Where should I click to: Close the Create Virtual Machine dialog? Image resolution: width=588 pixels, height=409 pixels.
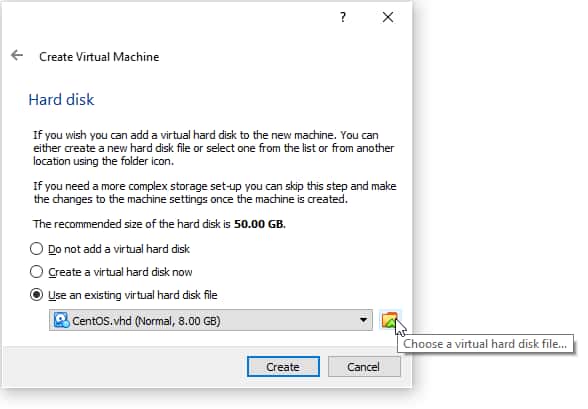[x=388, y=17]
